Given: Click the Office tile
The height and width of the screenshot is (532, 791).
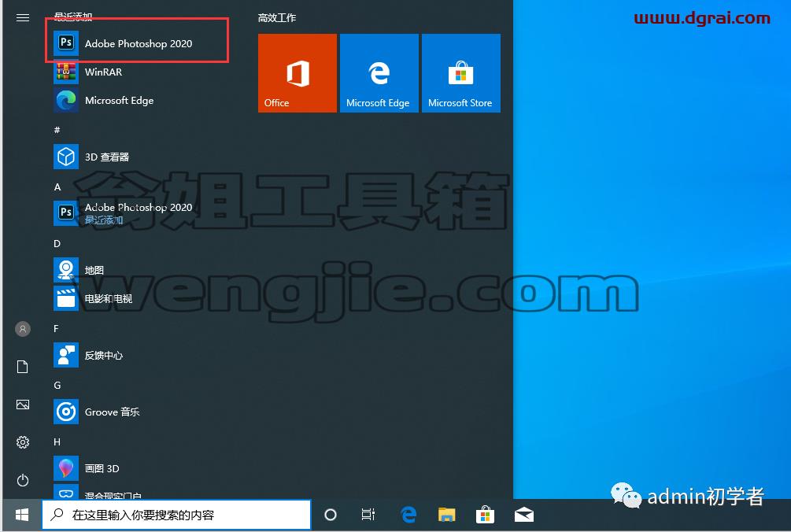Looking at the screenshot, I should [298, 73].
